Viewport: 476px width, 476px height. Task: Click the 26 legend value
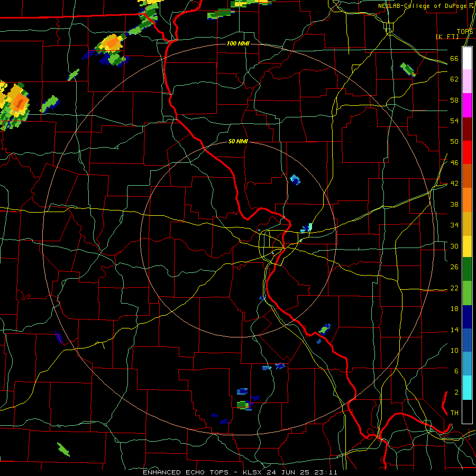pos(454,267)
